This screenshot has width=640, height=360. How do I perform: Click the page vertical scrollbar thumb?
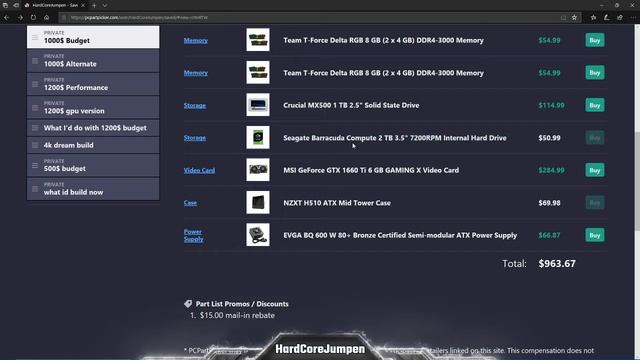pyautogui.click(x=637, y=181)
